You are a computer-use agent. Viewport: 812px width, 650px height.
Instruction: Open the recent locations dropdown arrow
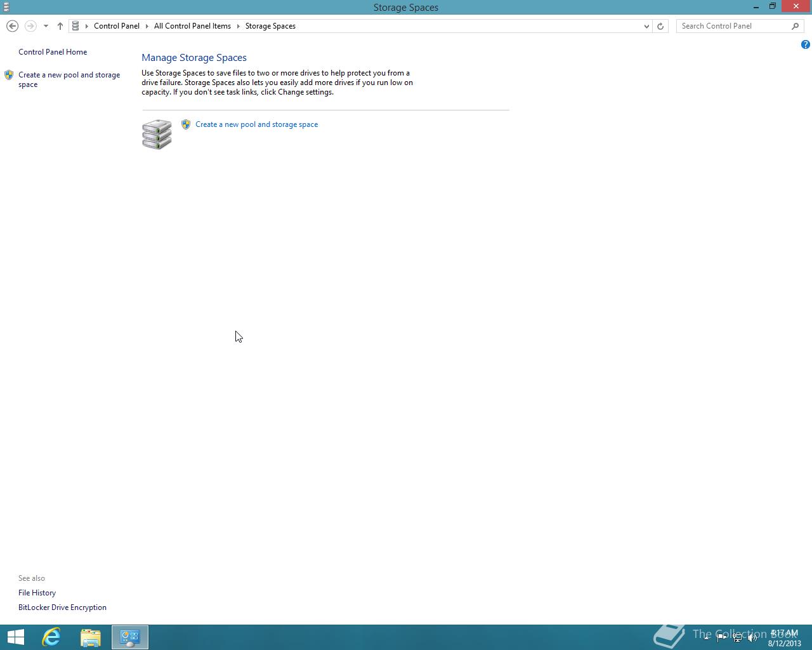tap(46, 26)
